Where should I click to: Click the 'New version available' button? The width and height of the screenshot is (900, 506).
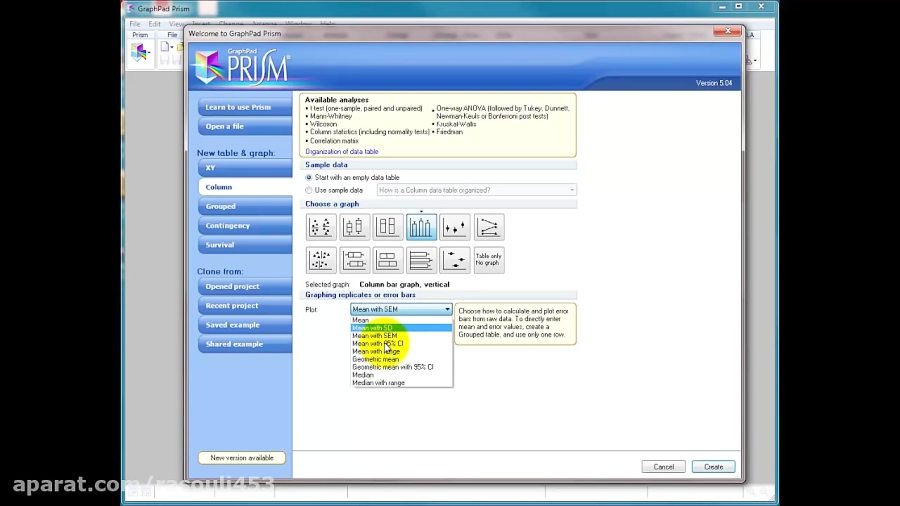pos(241,458)
